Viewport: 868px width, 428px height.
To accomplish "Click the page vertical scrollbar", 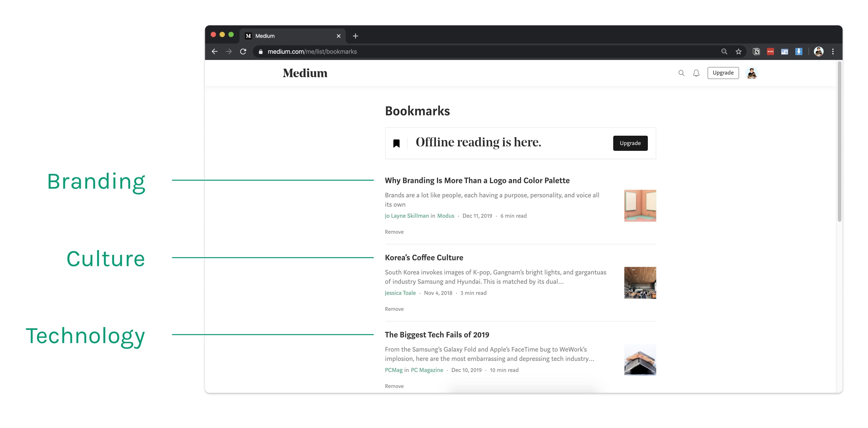I will click(x=839, y=142).
